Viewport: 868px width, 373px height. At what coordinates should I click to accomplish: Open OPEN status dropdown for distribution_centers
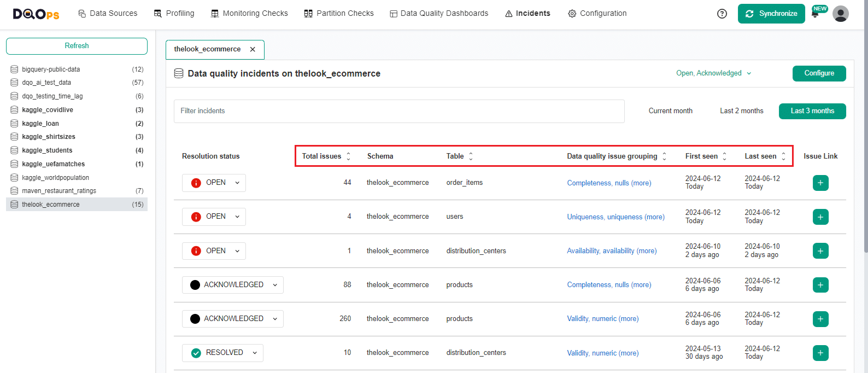(214, 251)
